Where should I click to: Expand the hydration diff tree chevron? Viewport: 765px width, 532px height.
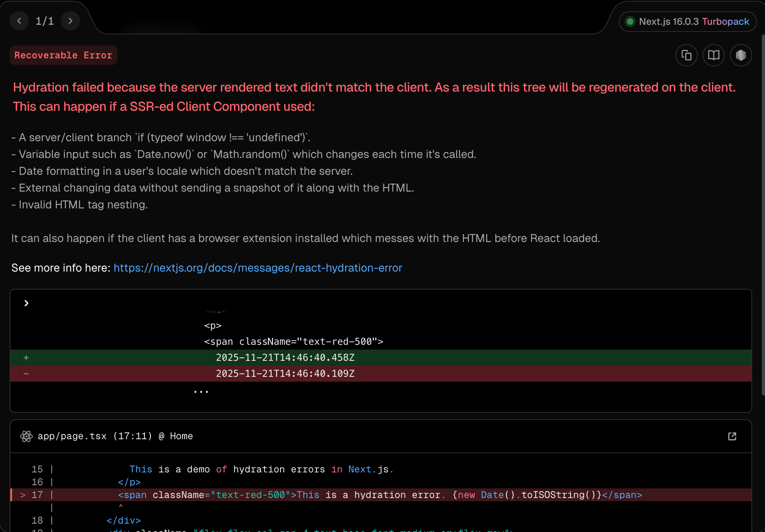click(26, 303)
